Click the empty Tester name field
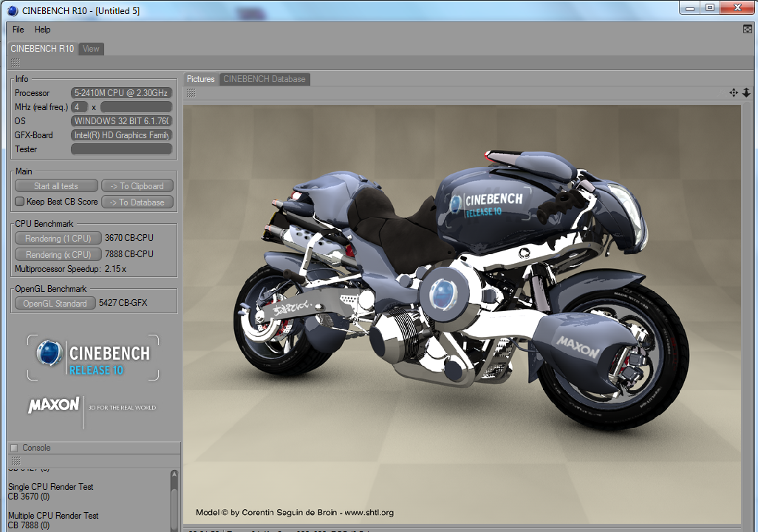This screenshot has width=758, height=532. point(121,149)
